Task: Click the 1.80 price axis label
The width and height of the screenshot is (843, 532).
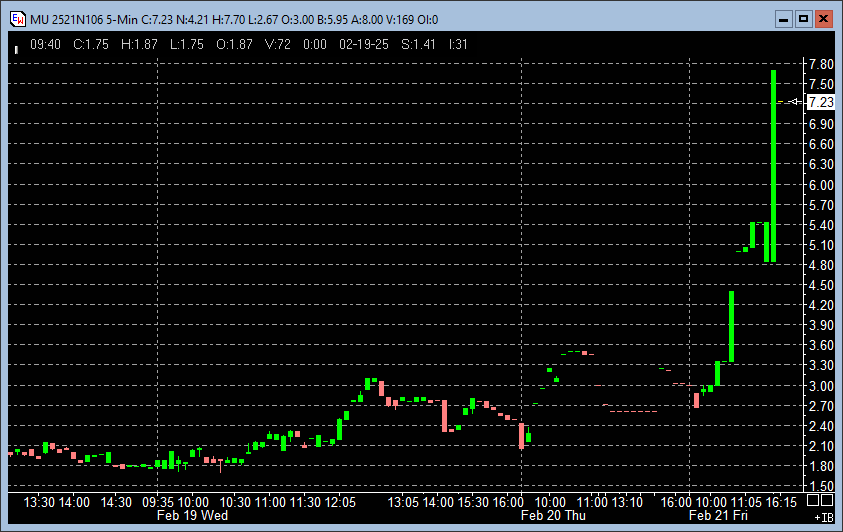Action: click(821, 466)
